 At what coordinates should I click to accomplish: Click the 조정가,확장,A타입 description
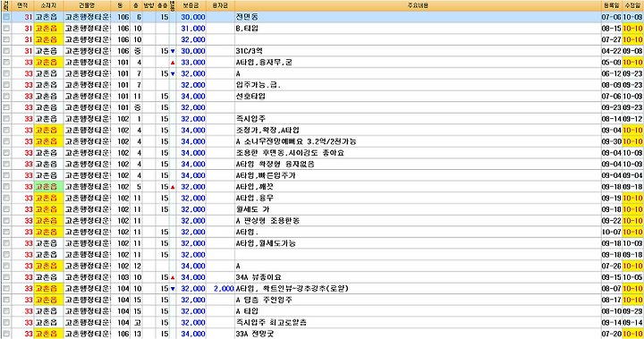[267, 131]
